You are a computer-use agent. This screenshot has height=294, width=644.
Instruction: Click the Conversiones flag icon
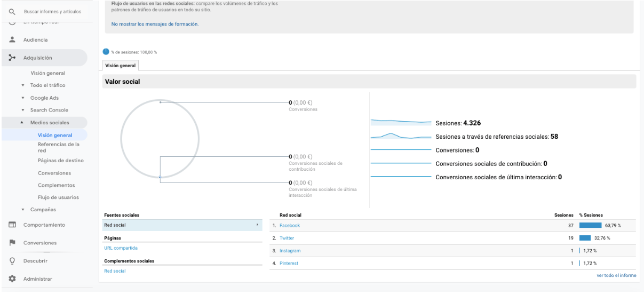[x=12, y=243]
